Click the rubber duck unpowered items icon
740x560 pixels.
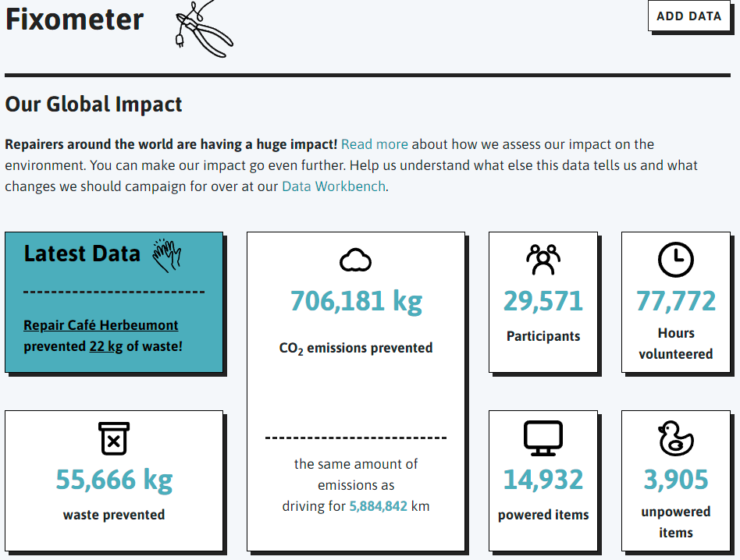(x=676, y=438)
